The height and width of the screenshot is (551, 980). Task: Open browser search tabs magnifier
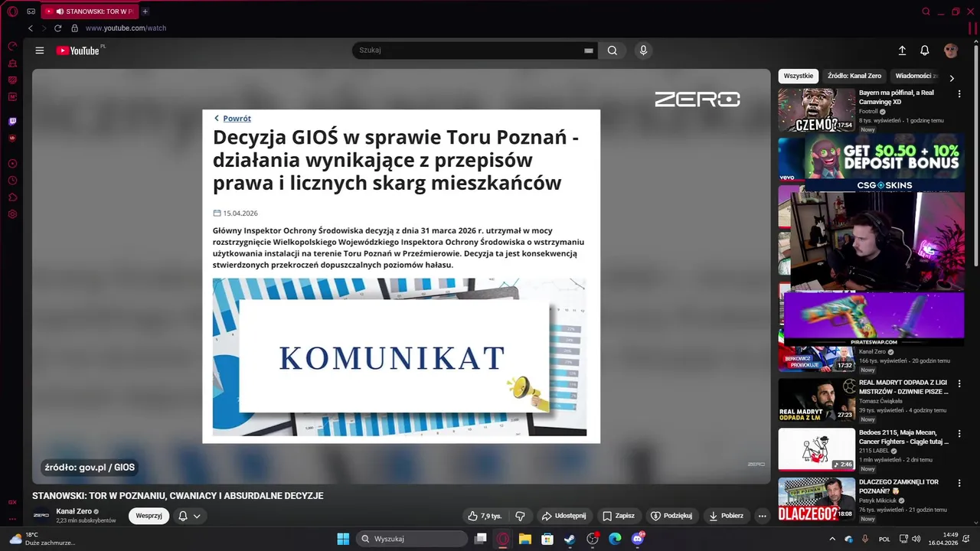(926, 11)
